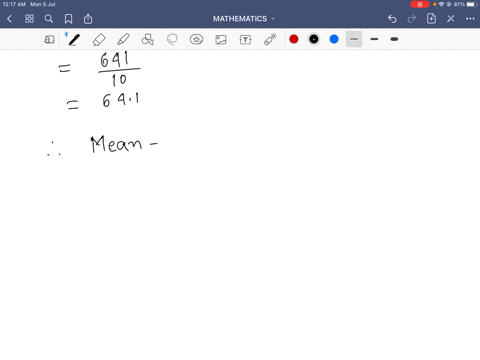
Task: Select the Highlighter tool
Action: tap(123, 40)
